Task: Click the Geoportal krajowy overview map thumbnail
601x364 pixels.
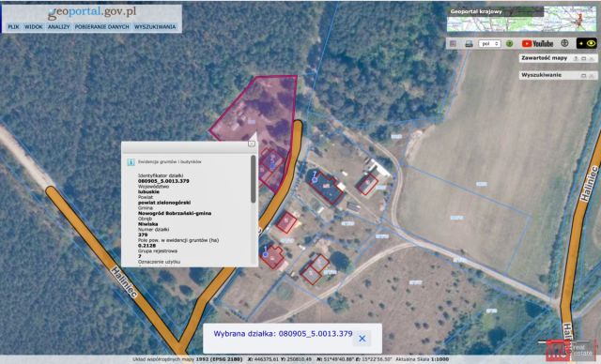Action: pos(522,19)
